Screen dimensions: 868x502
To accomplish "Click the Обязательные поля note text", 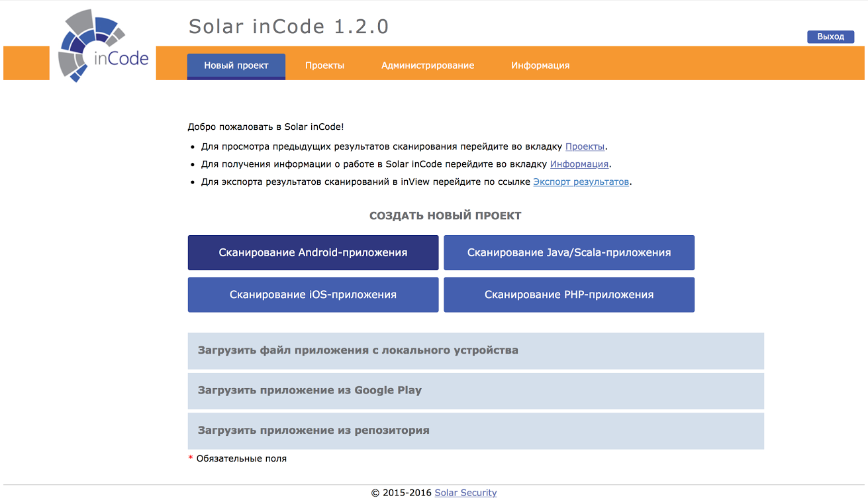I will point(241,458).
